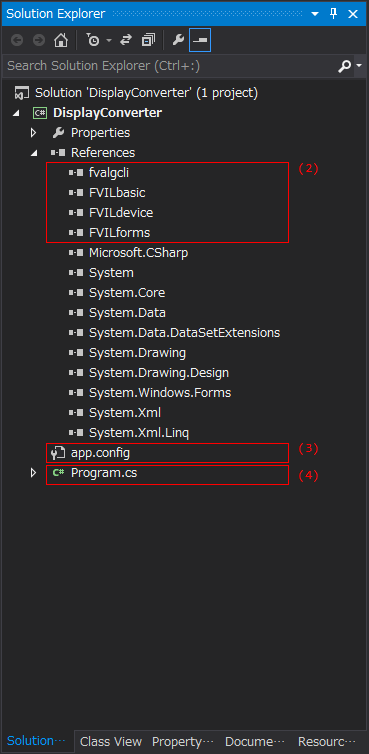This screenshot has height=754, width=369.
Task: Switch to the Class View tab
Action: (111, 741)
